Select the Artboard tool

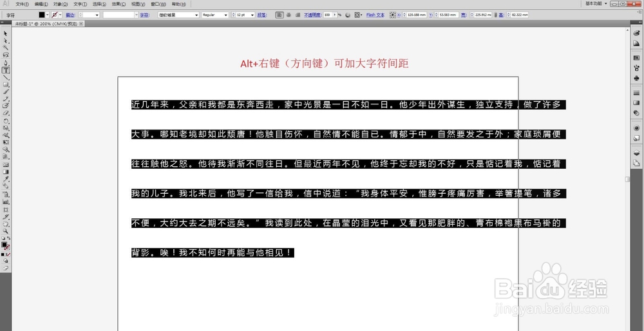tap(6, 209)
